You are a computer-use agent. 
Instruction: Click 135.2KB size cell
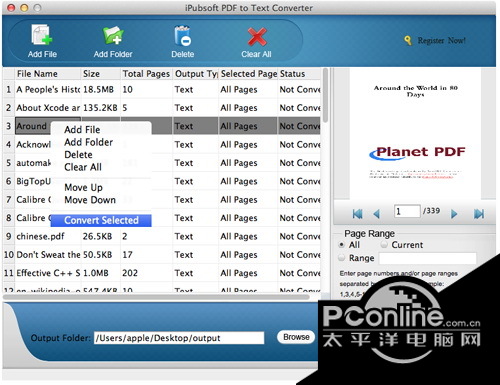coord(100,108)
